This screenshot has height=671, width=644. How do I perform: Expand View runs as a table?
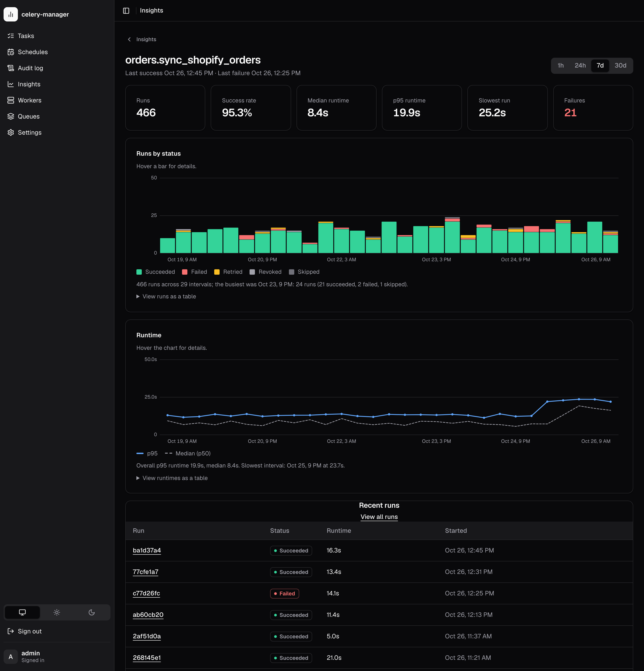click(166, 297)
